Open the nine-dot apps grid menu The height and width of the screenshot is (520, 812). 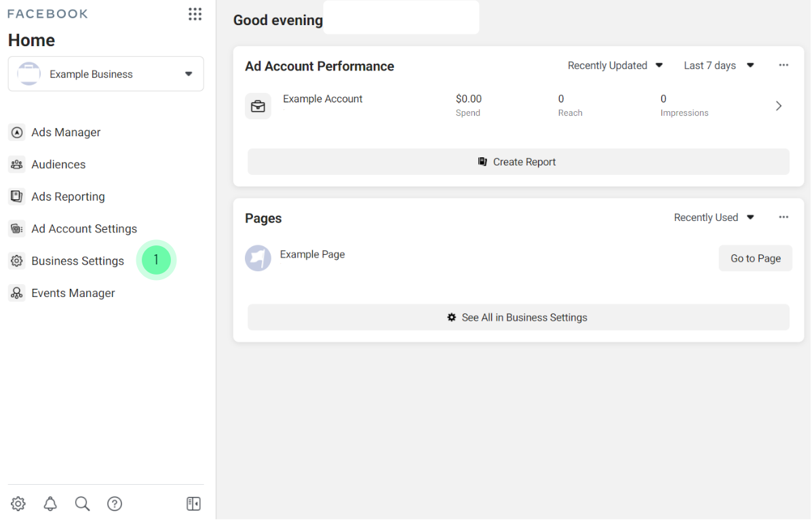point(195,14)
